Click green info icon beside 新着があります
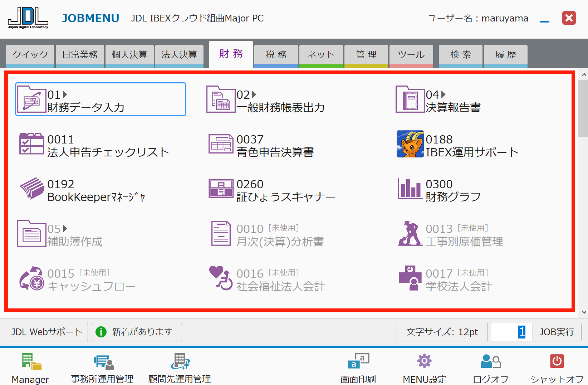Screen dimensions: 588x385 pos(101,332)
